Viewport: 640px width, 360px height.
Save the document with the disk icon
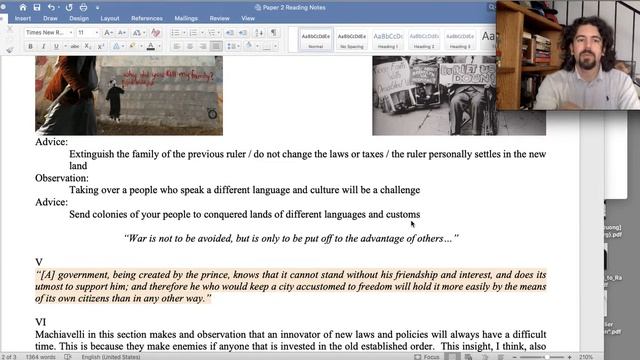[x=37, y=7]
